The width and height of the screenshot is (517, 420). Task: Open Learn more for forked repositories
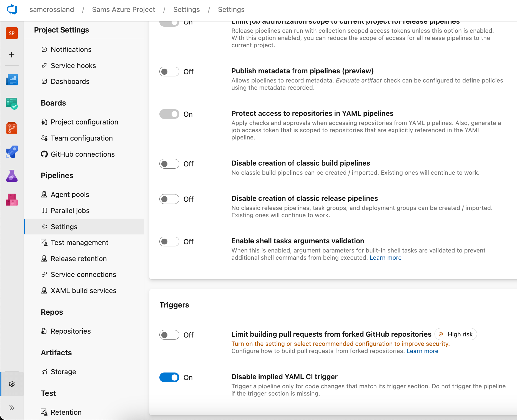coord(423,351)
